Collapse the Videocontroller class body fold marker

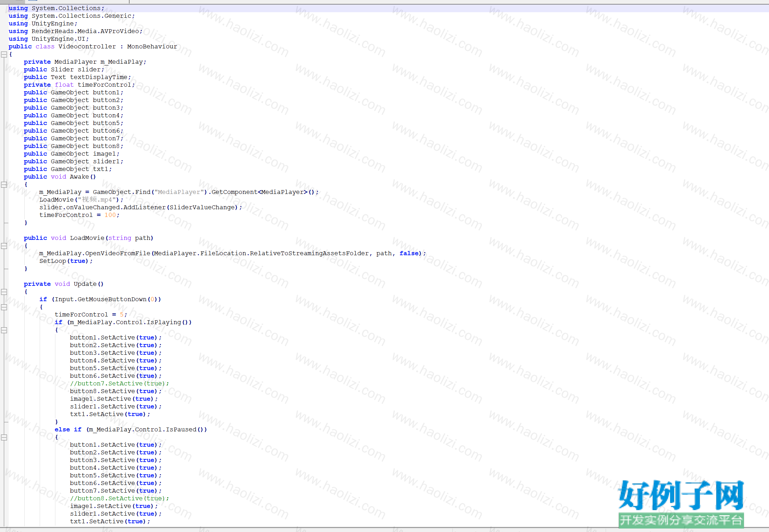4,54
